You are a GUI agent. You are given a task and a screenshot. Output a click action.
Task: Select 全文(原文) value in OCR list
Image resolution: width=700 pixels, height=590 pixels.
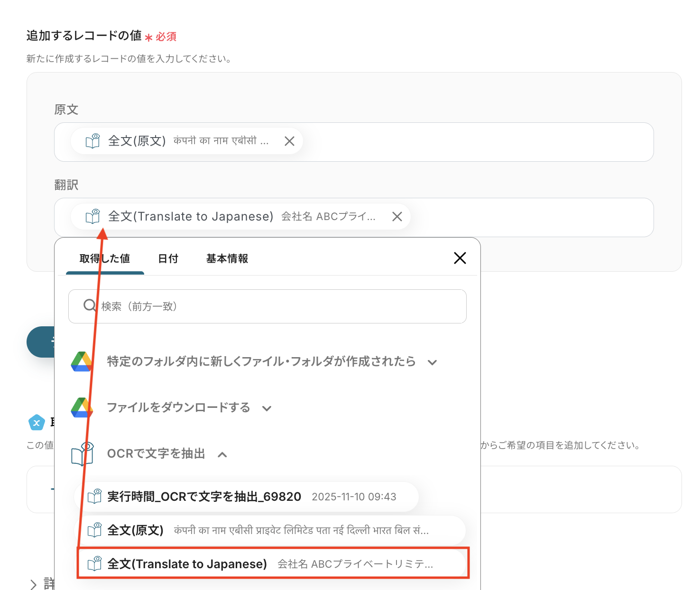pyautogui.click(x=270, y=530)
